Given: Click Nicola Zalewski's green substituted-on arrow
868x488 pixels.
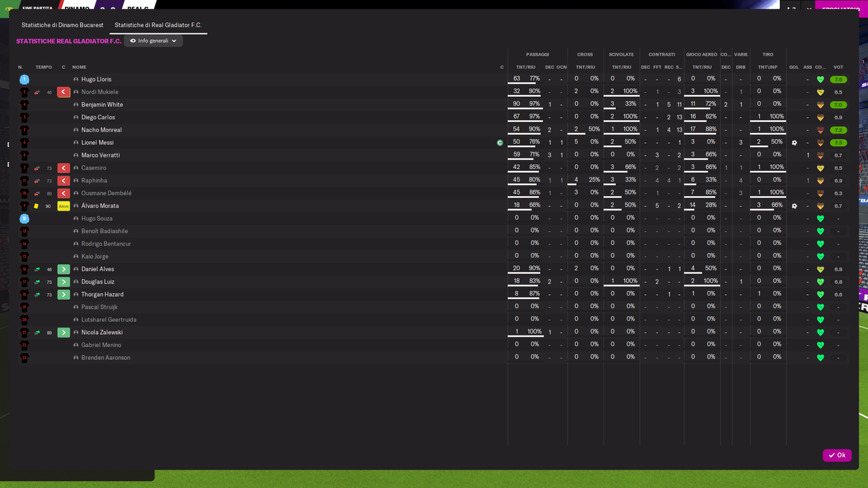Looking at the screenshot, I should coord(64,333).
